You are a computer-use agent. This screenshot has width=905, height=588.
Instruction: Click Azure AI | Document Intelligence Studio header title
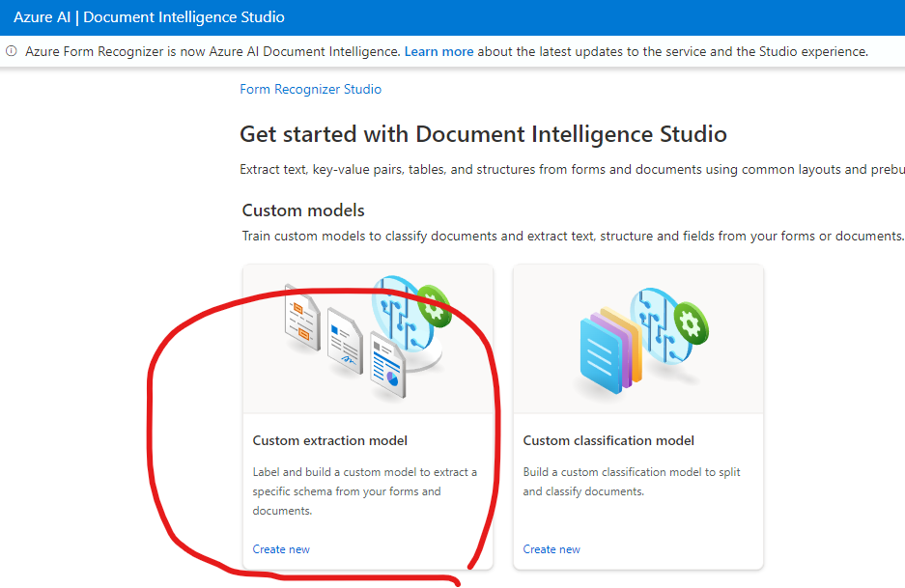149,17
